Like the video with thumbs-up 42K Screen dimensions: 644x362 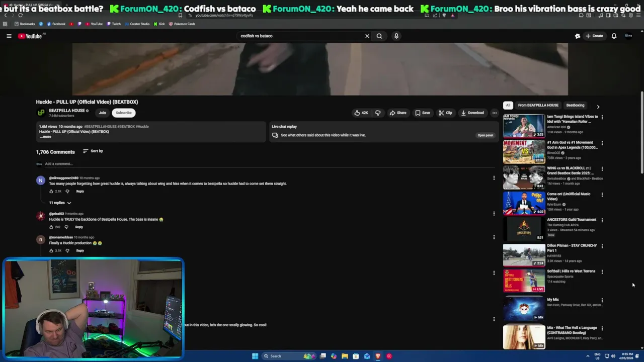point(361,113)
